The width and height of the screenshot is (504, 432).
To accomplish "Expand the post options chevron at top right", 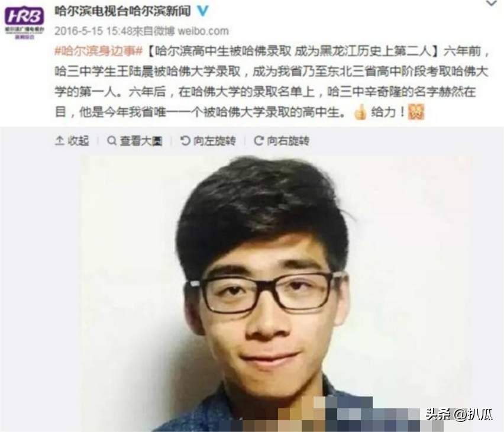I will click(x=491, y=3).
